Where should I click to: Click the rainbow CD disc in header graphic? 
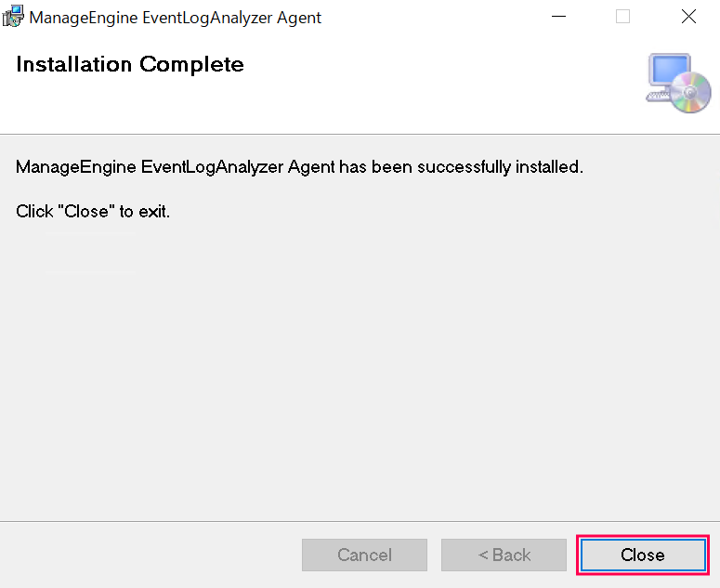[692, 93]
